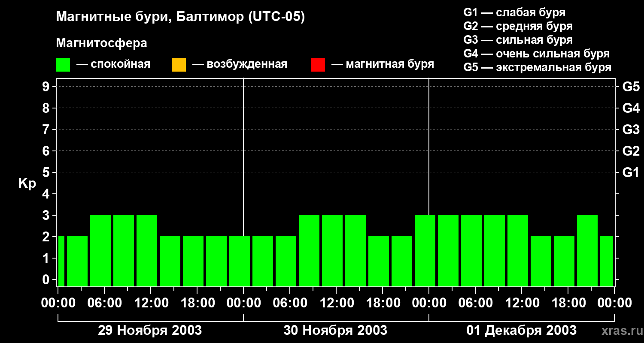
Task: Click Kp axis value 7
Action: 46,129
